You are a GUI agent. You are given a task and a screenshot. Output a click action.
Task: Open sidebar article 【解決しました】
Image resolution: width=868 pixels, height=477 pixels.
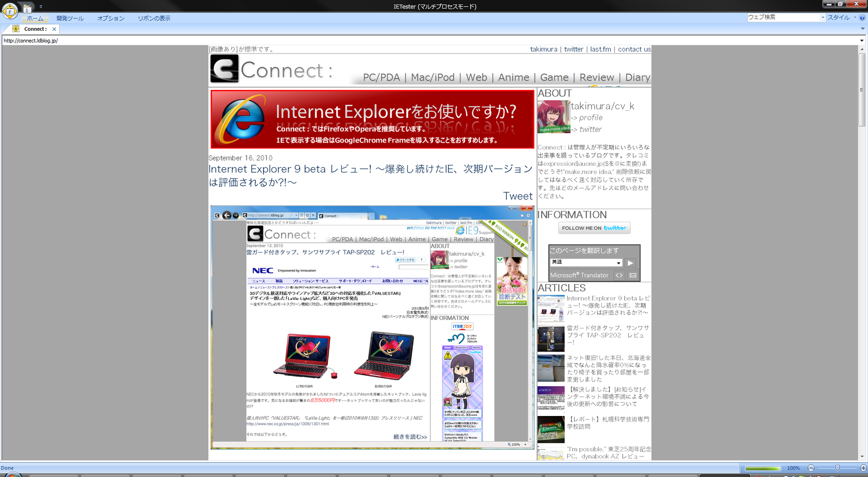pyautogui.click(x=608, y=396)
